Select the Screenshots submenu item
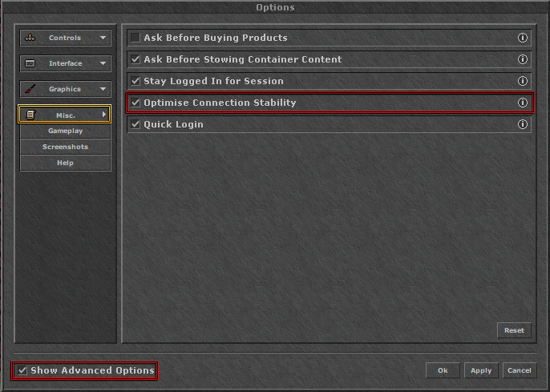The height and width of the screenshot is (392, 550). point(66,147)
